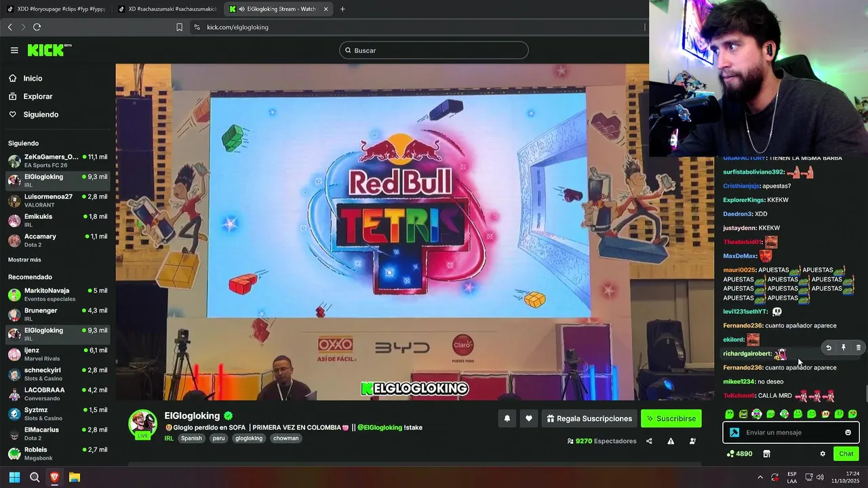The width and height of the screenshot is (868, 488).
Task: Click the share stream icon
Action: (649, 441)
